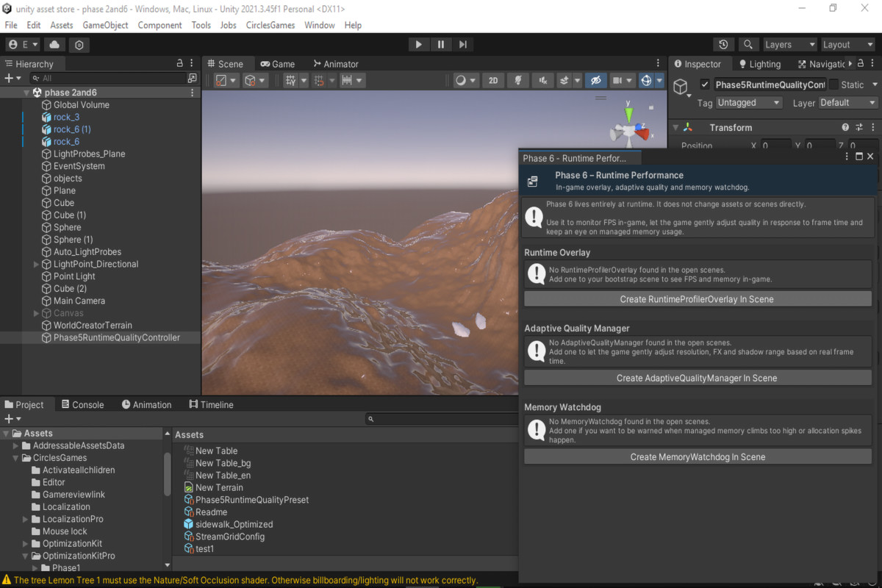Open global search magnifier in toolbar
The image size is (882, 588).
(x=748, y=44)
